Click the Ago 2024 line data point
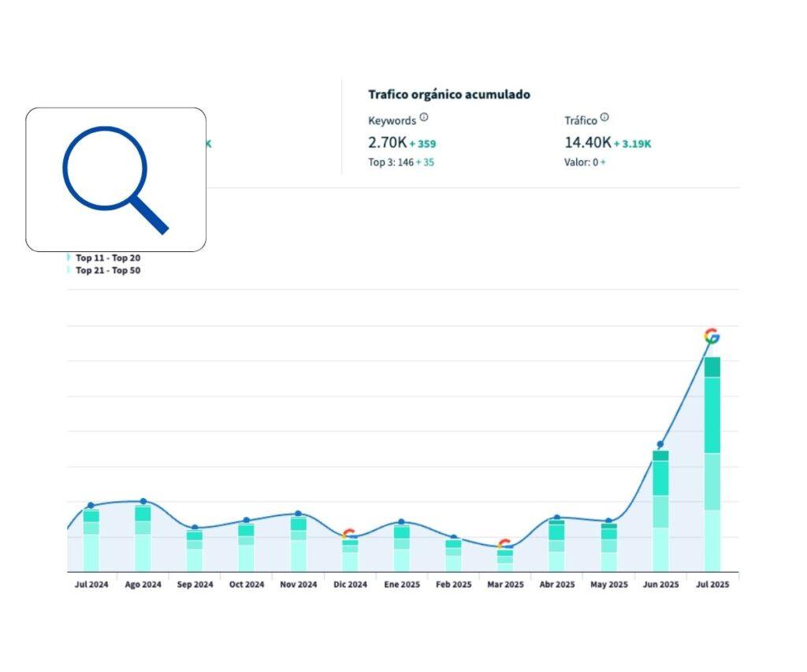This screenshot has height=672, width=807. pos(143,501)
